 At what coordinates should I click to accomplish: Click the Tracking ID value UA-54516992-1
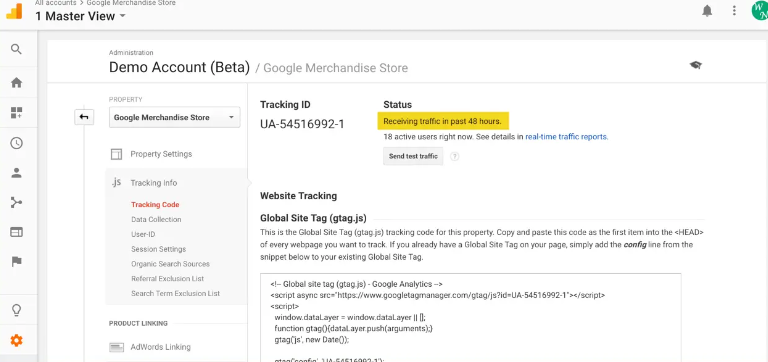(x=302, y=124)
